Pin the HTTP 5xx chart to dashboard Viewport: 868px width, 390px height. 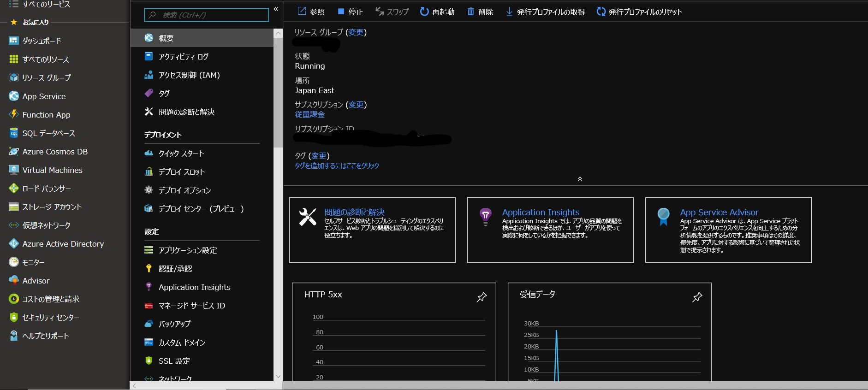tap(482, 297)
